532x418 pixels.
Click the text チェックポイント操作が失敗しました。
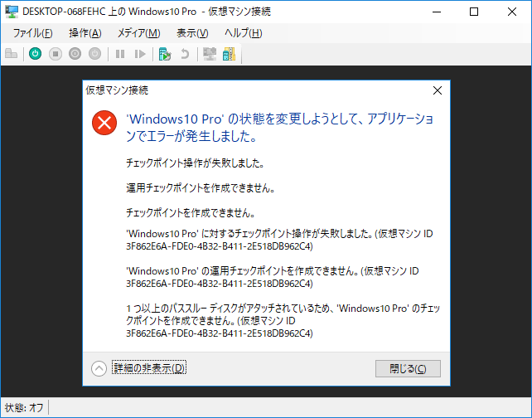(x=195, y=163)
